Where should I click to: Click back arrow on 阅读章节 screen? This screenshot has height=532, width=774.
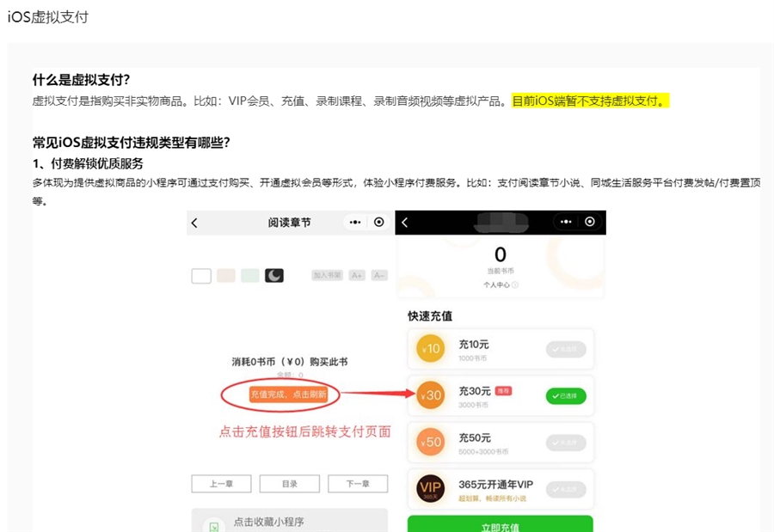point(194,223)
